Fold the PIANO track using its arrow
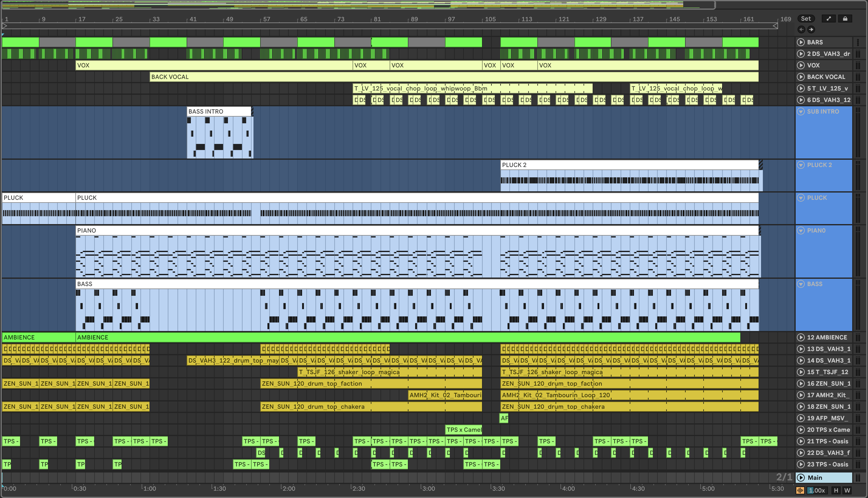This screenshot has width=868, height=498. pyautogui.click(x=801, y=230)
